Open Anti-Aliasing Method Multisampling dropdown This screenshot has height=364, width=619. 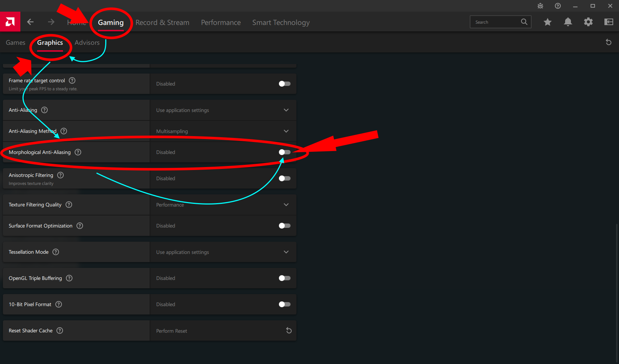pos(223,131)
